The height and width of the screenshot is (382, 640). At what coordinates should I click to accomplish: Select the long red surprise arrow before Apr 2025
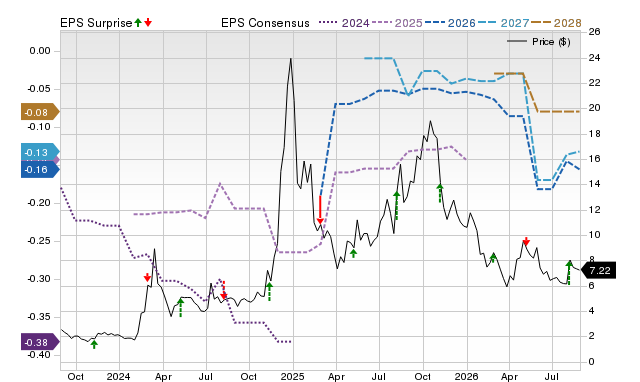pyautogui.click(x=320, y=210)
